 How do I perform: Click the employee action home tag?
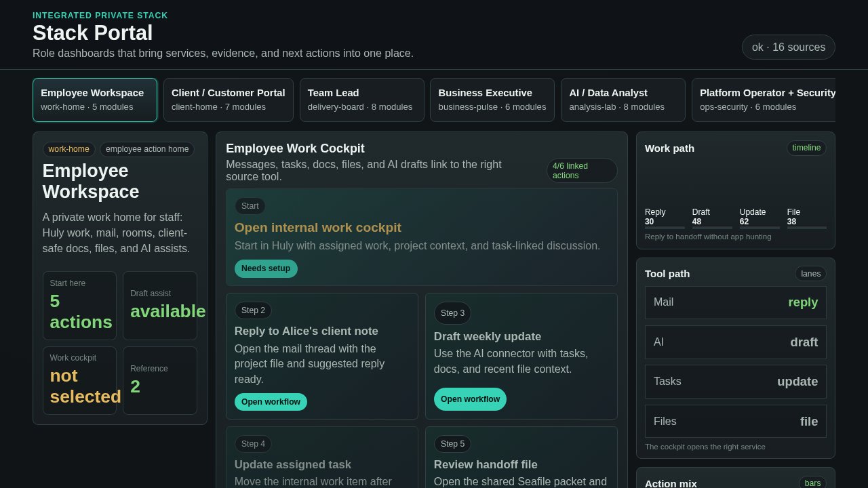coord(147,149)
